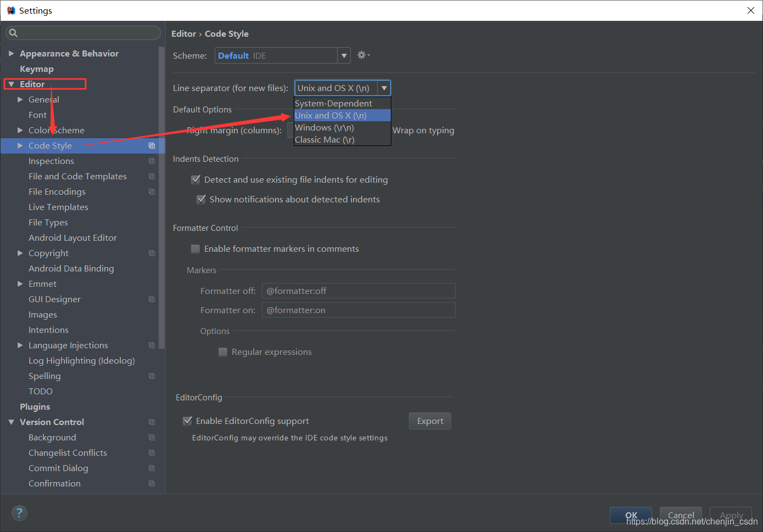Expand the Copyright subtree arrow
Viewport: 763px width, 532px height.
(20, 253)
